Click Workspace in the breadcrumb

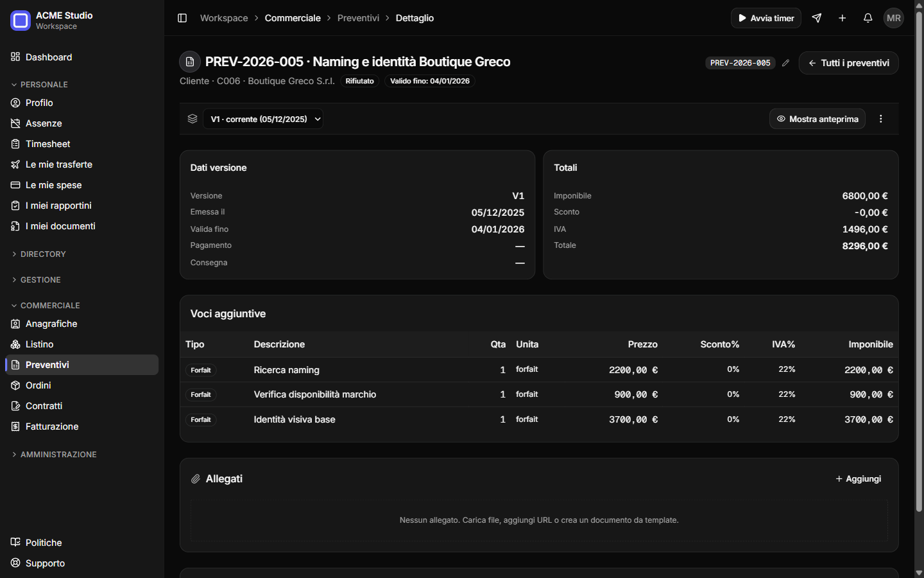(224, 18)
